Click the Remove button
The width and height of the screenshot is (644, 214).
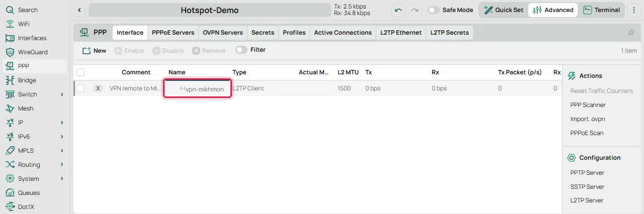point(209,51)
